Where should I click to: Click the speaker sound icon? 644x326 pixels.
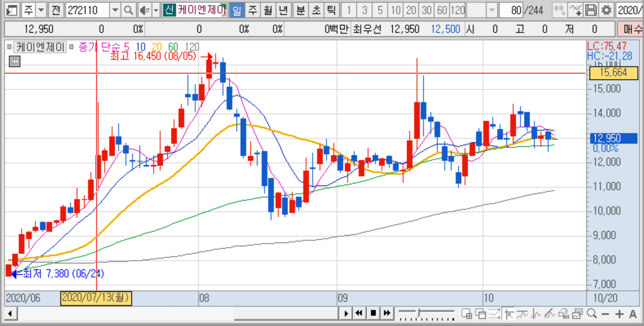click(144, 10)
